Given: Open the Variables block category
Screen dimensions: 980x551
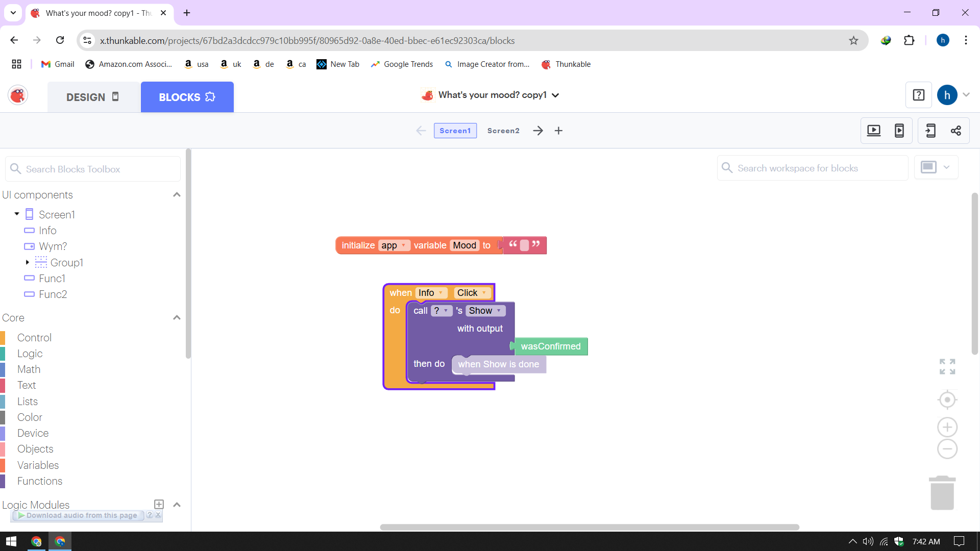Looking at the screenshot, I should pos(38,465).
